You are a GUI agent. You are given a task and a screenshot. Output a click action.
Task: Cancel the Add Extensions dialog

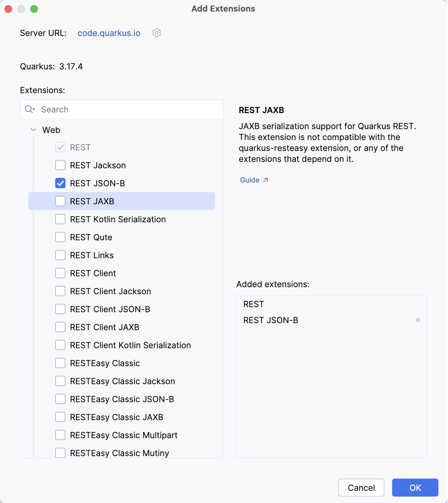pos(361,488)
